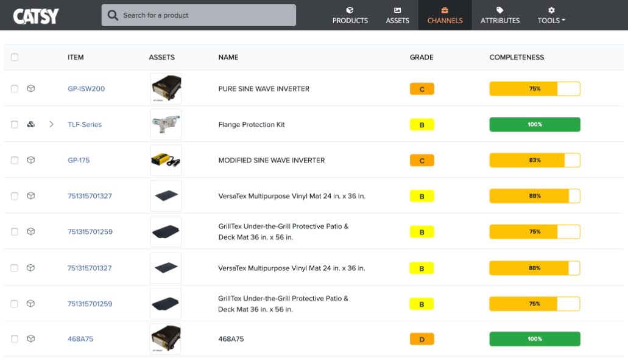Expand the TLF-Series row chevron
The image size is (628, 364).
point(51,124)
